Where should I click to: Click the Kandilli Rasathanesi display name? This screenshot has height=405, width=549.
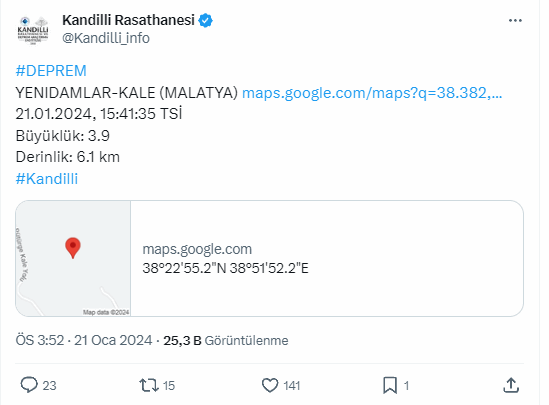[128, 20]
